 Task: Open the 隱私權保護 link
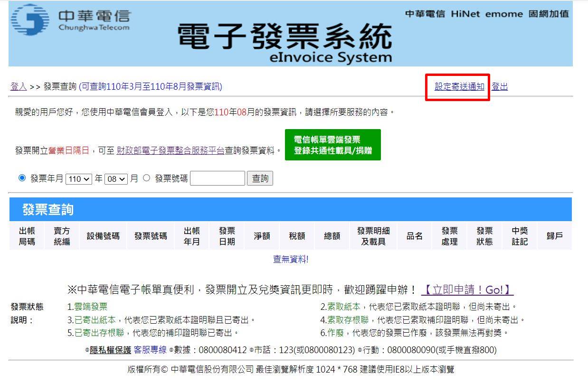tap(110, 350)
